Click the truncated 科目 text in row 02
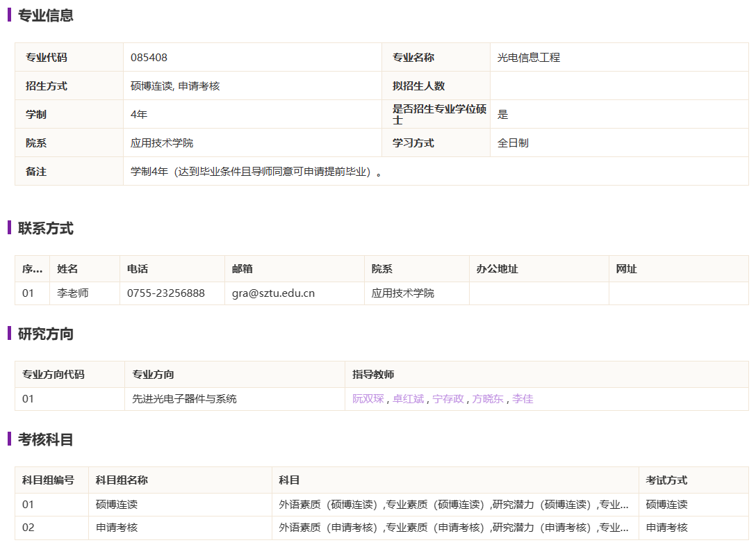Image resolution: width=756 pixels, height=545 pixels. click(454, 528)
